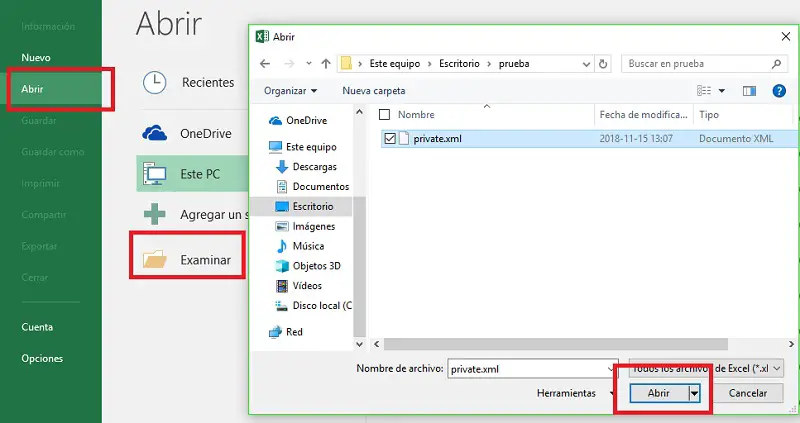Click Examinar to browse files
This screenshot has height=423, width=800.
click(187, 260)
